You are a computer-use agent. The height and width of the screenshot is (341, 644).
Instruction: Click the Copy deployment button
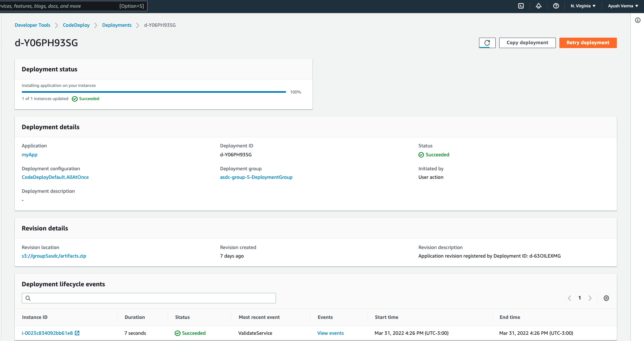(527, 43)
